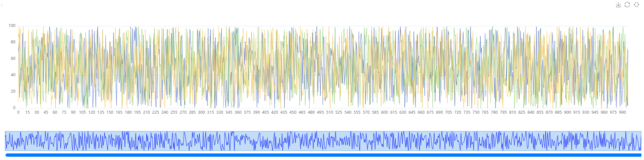
Task: Click the left edge of the zoom overview
Action: [6, 141]
